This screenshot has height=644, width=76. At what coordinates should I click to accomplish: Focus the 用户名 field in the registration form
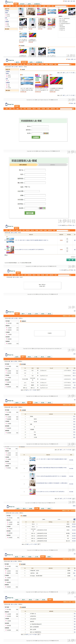click(x=35, y=170)
